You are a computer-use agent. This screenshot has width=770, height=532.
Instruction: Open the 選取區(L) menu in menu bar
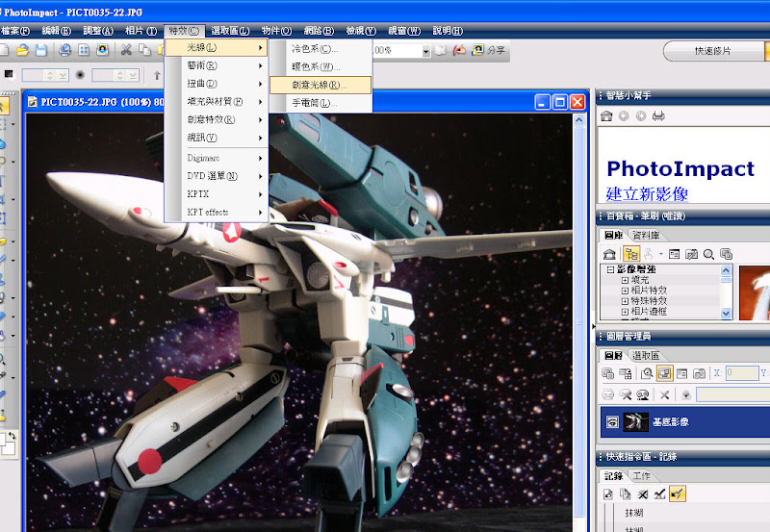pos(230,31)
